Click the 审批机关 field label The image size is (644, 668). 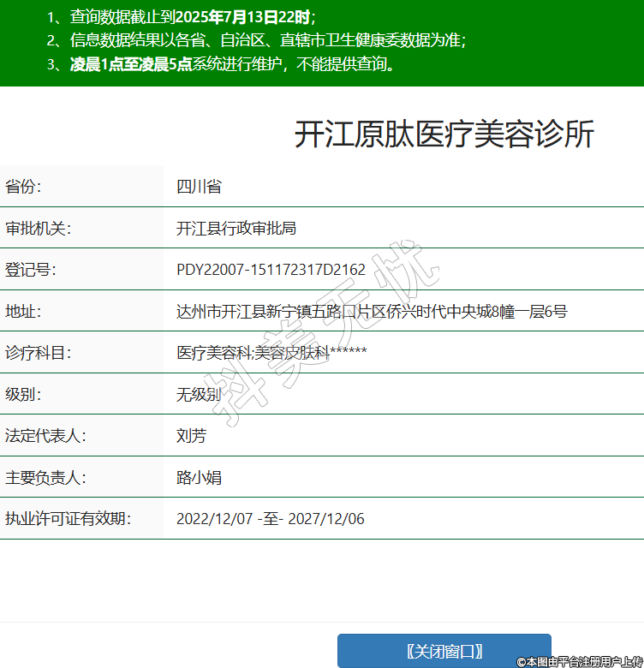point(38,228)
